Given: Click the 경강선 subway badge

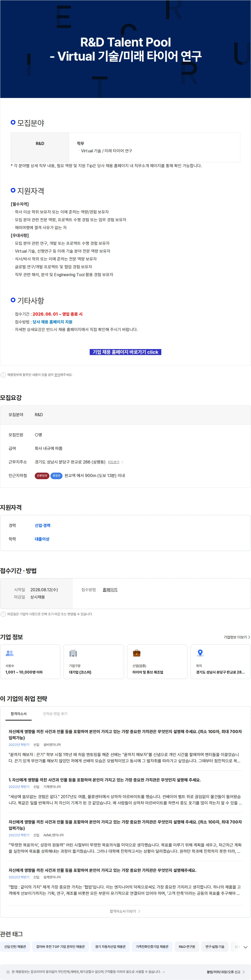Looking at the screenshot, I should click(x=56, y=475).
